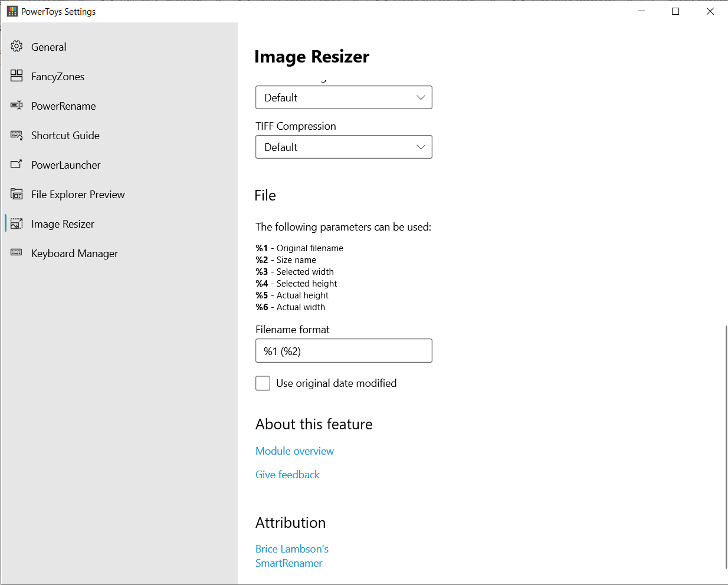Click the 'File' section heading
The height and width of the screenshot is (585, 728).
pos(265,195)
